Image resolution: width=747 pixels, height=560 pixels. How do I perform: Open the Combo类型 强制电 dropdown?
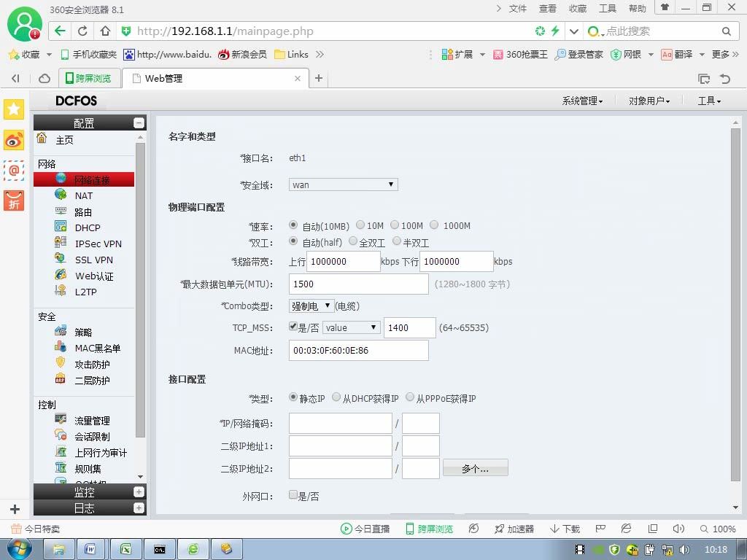tap(311, 306)
